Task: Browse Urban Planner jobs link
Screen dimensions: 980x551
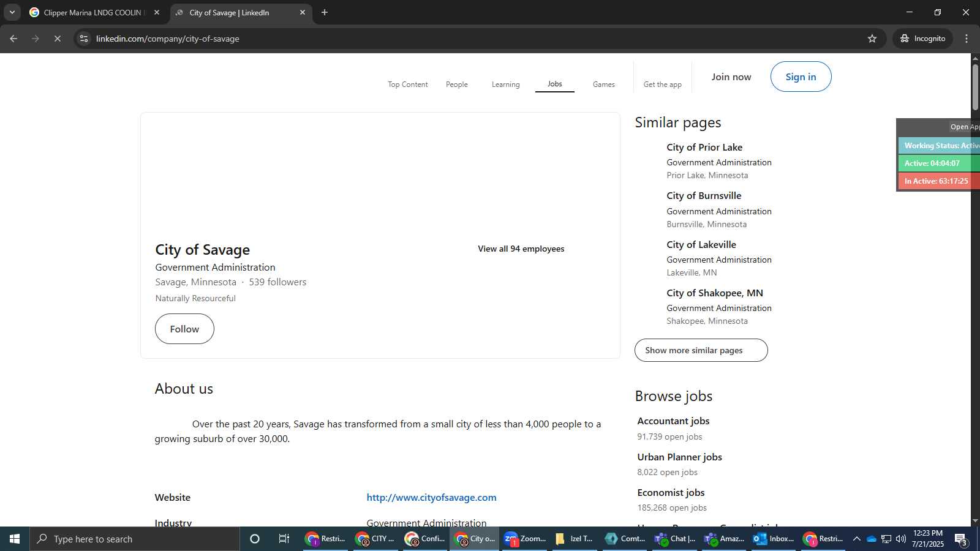Action: 679,457
